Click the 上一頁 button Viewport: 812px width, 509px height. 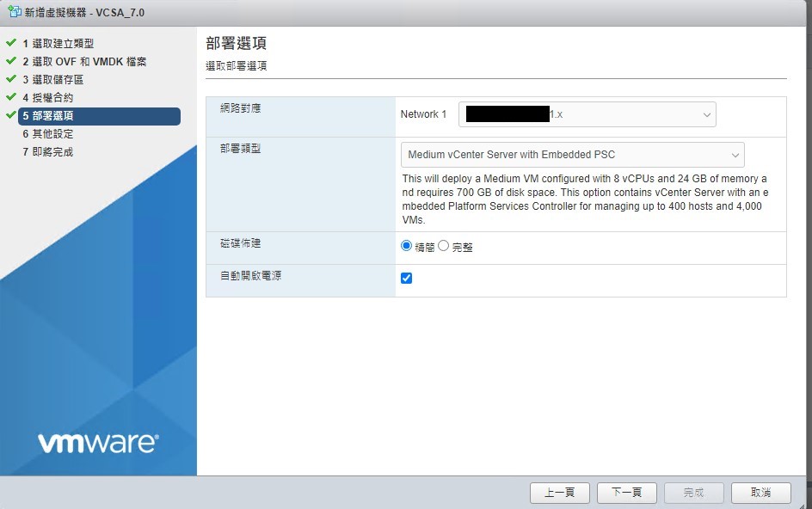560,493
